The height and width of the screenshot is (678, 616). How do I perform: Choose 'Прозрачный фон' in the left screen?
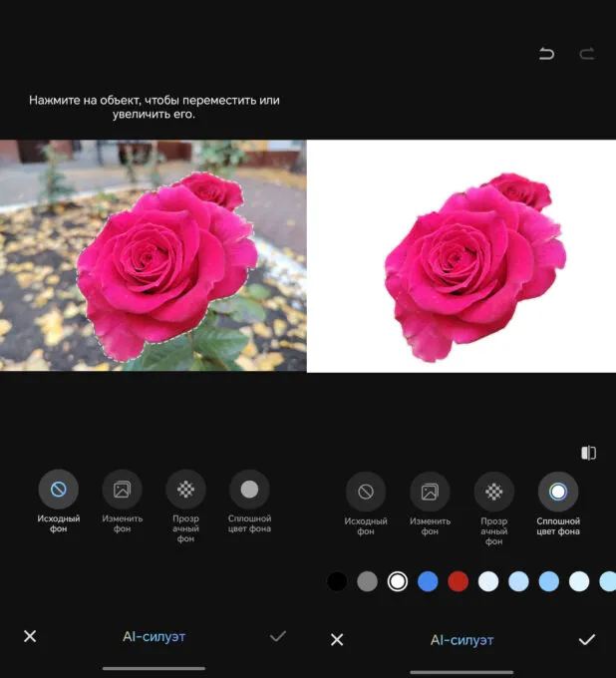pyautogui.click(x=185, y=490)
